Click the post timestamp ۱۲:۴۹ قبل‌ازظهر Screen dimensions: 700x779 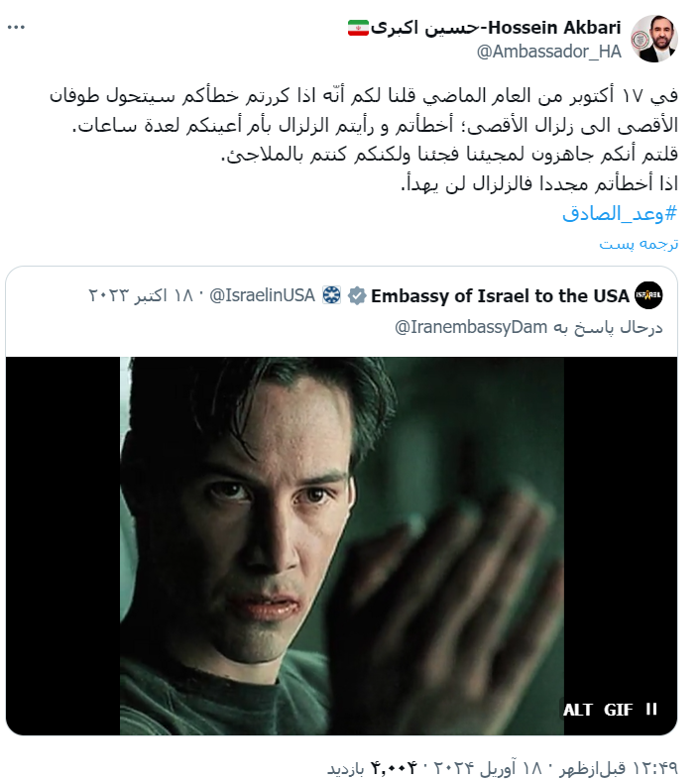[618, 768]
